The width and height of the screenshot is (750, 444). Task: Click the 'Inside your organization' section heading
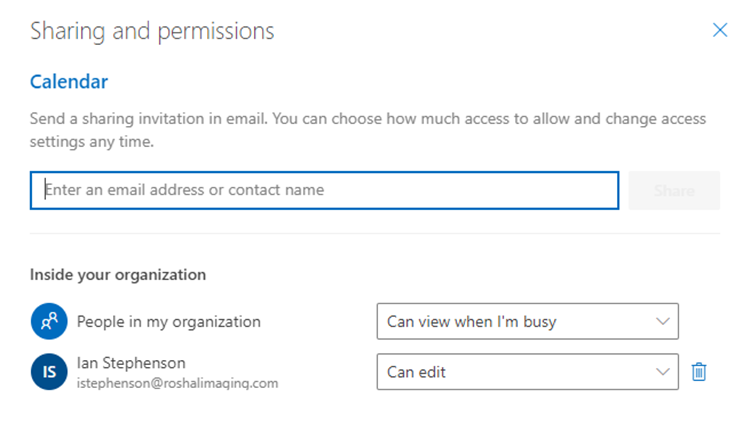point(117,274)
